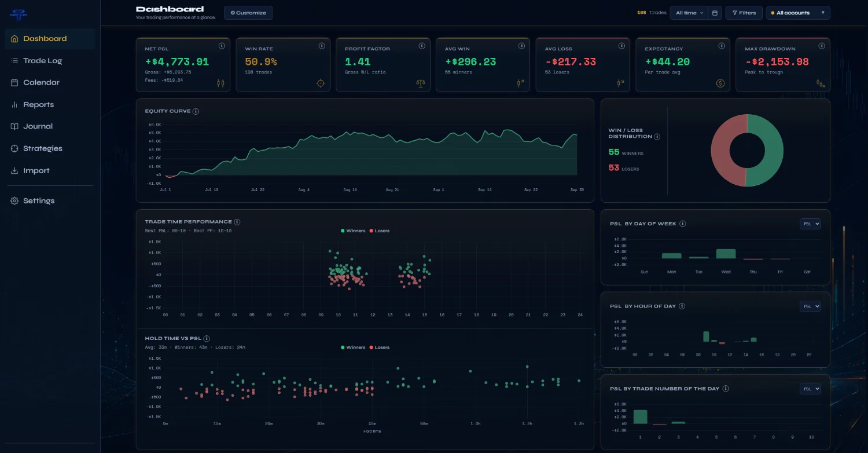Click the app logo above the sidebar
868x453 pixels.
pyautogui.click(x=17, y=14)
